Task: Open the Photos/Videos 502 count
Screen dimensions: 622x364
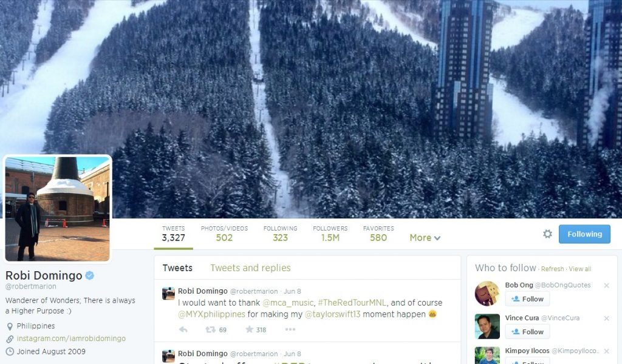Action: pyautogui.click(x=224, y=234)
